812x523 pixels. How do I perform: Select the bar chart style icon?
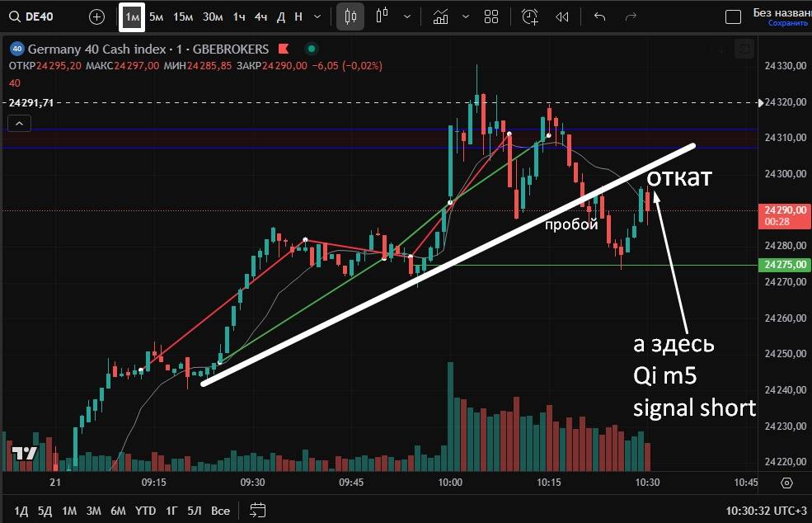click(x=383, y=16)
